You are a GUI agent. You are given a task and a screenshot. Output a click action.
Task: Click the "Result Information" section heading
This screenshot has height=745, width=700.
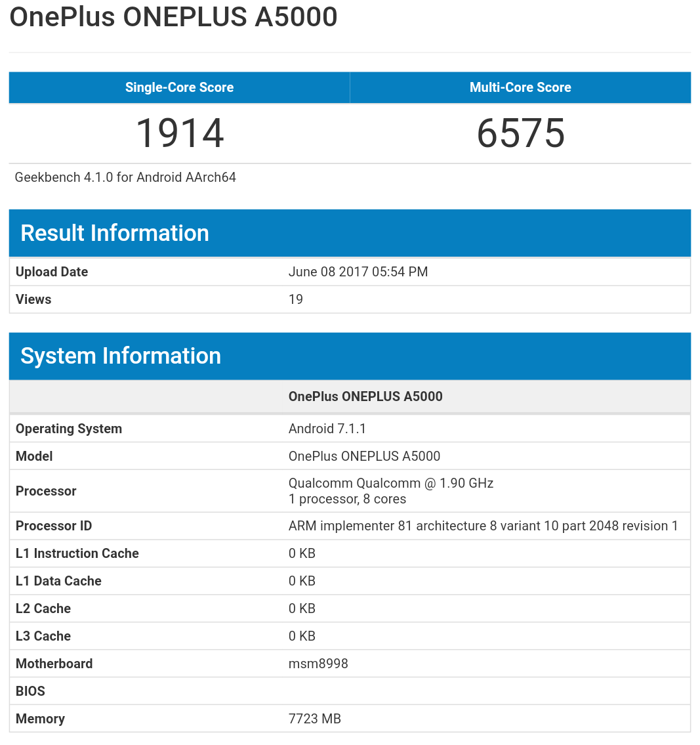115,233
